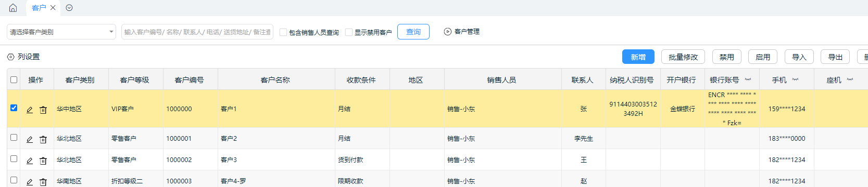Open 客户管理 video help link
This screenshot has height=187, width=868.
462,32
